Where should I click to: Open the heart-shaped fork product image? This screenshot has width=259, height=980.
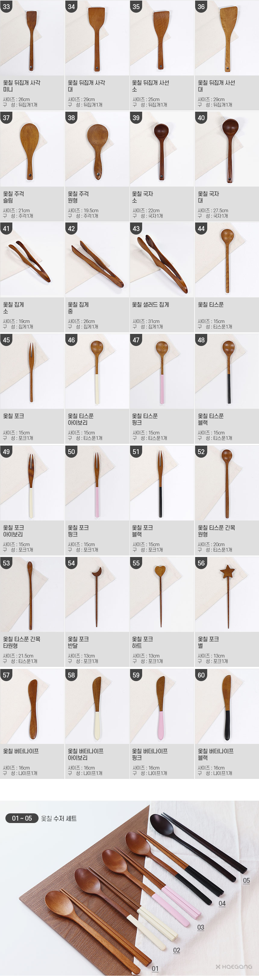(162, 594)
